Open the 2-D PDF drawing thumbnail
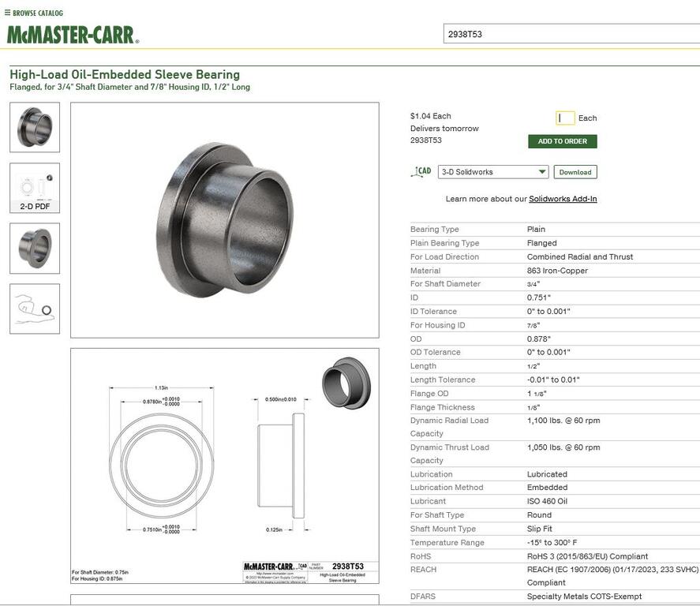Screen dimensions: 700x606 [35, 188]
